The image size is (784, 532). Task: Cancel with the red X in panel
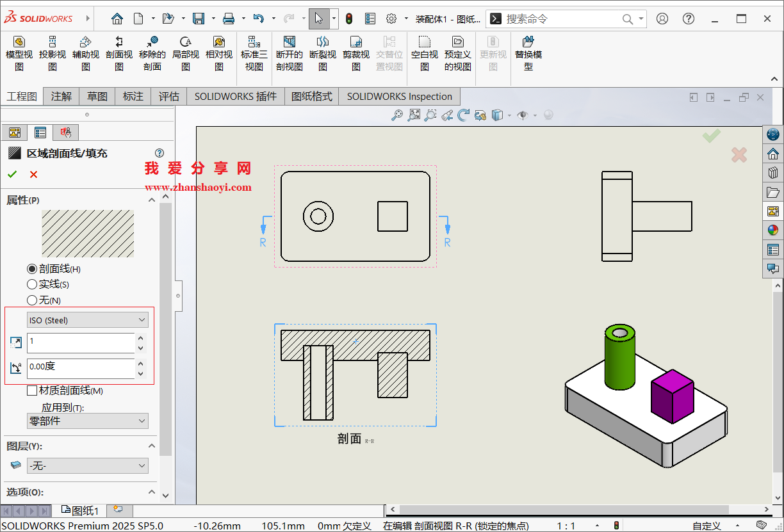point(33,174)
